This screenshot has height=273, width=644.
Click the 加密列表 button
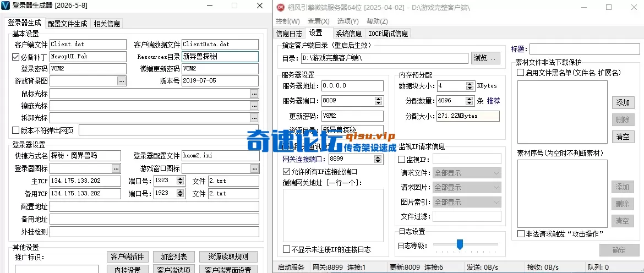(x=174, y=257)
